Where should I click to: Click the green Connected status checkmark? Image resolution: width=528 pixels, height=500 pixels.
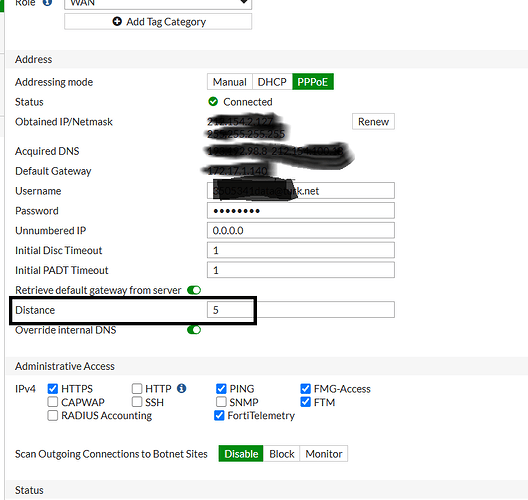click(x=213, y=101)
